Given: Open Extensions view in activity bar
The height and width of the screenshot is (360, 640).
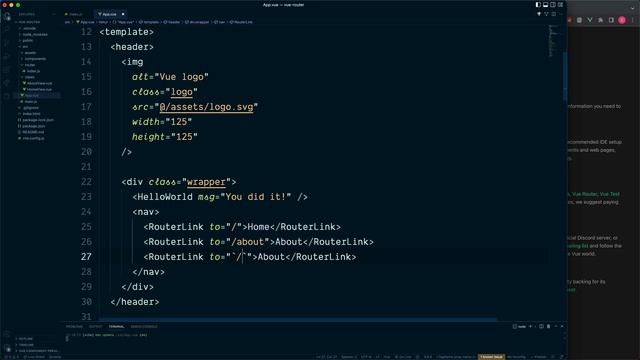Looking at the screenshot, I should [x=7, y=70].
